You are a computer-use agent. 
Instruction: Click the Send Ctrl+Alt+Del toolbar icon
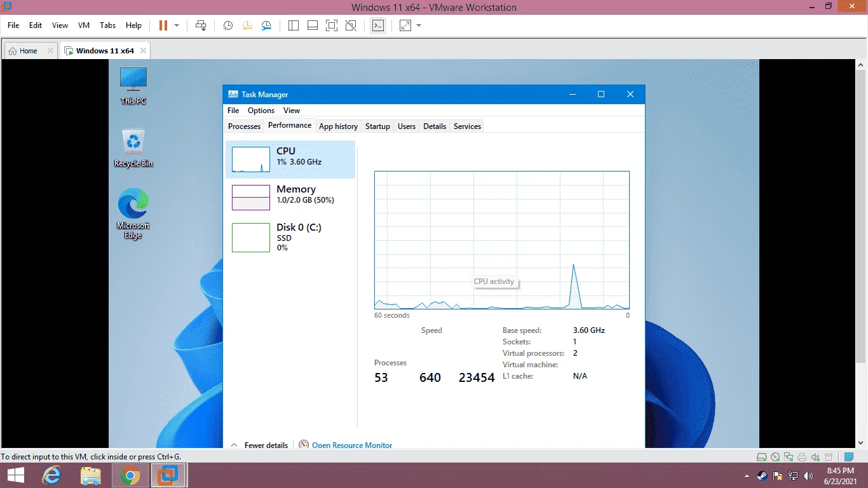[201, 25]
